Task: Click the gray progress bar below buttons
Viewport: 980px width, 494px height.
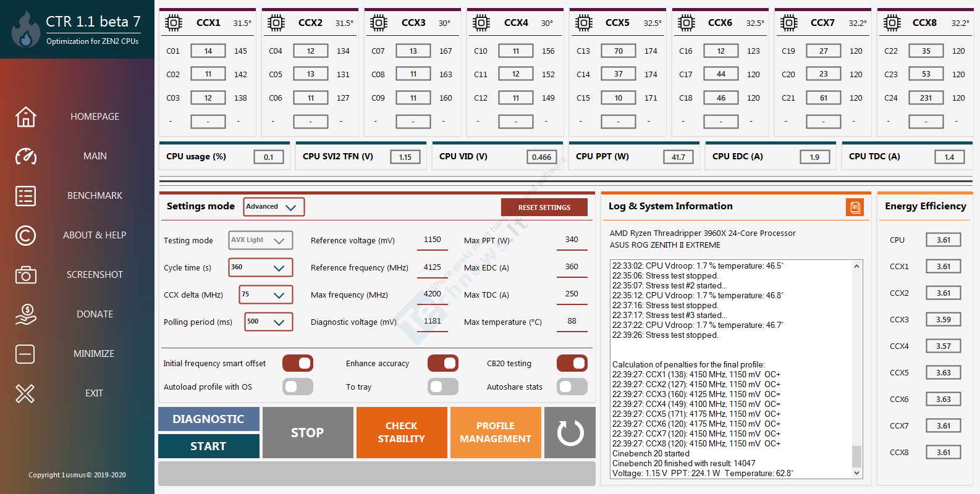Action: (x=377, y=474)
